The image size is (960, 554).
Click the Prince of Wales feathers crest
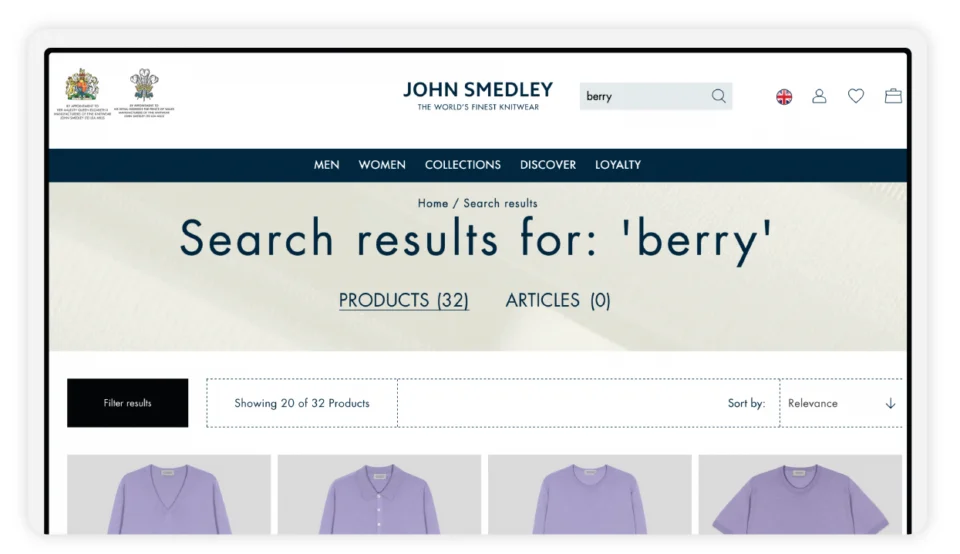tap(144, 86)
